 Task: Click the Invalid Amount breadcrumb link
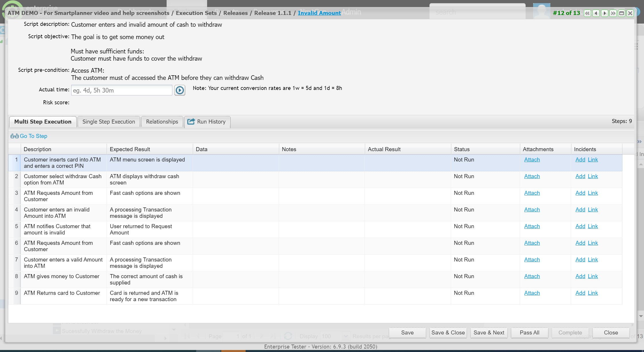(319, 13)
